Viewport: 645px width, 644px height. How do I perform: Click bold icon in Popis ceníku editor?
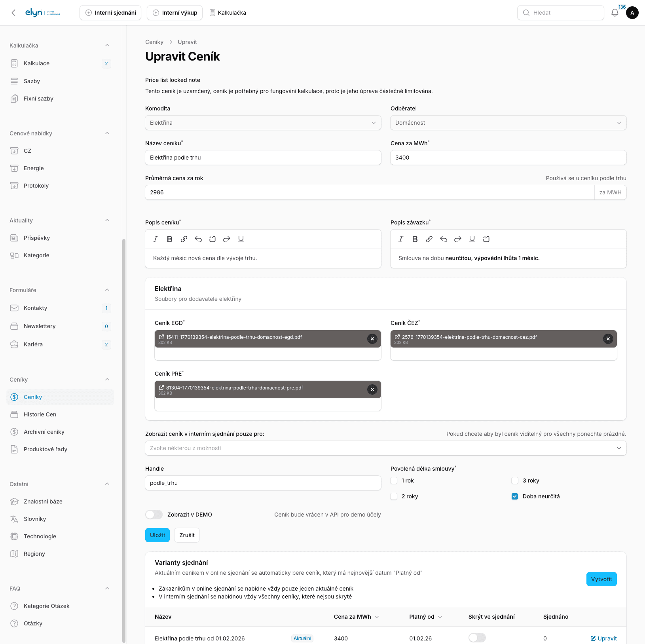tap(169, 239)
